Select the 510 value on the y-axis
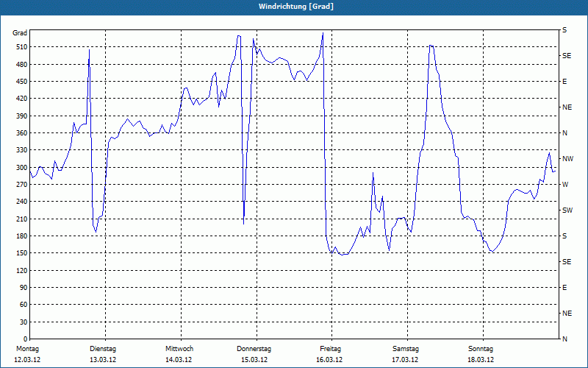588x368 pixels. pos(21,47)
